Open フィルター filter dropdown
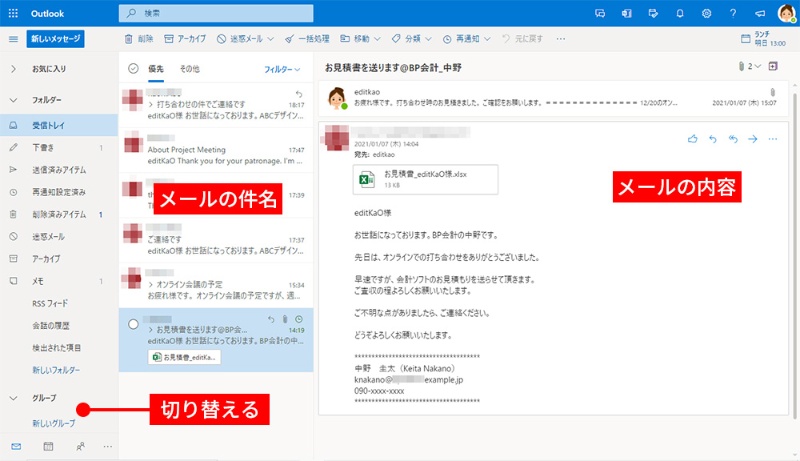 tap(282, 69)
